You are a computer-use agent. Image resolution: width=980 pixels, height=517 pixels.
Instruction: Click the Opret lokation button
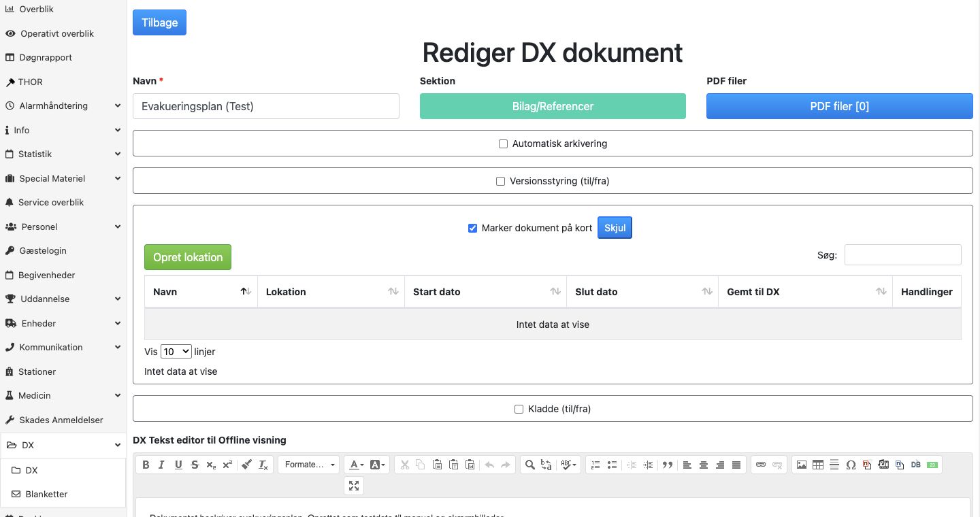click(x=188, y=257)
